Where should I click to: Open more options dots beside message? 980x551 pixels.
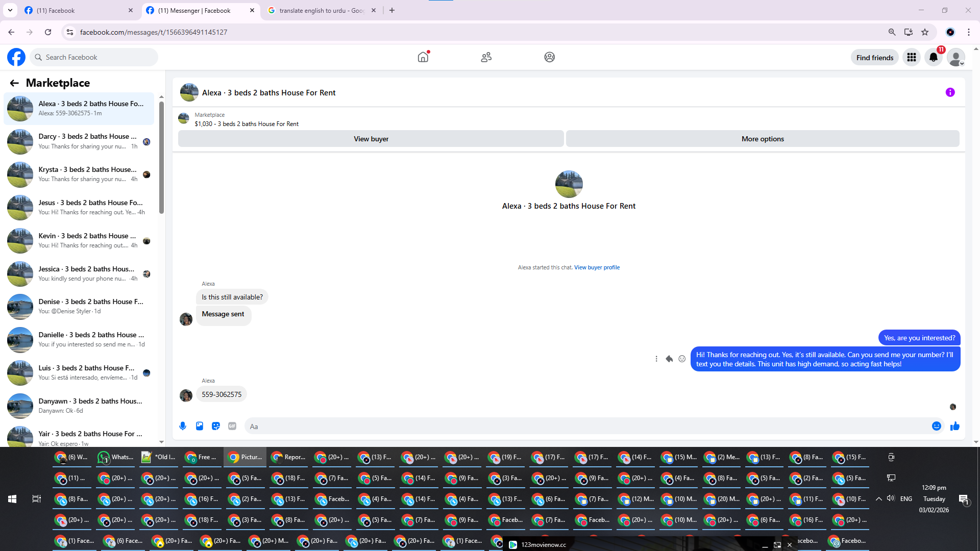tap(656, 359)
